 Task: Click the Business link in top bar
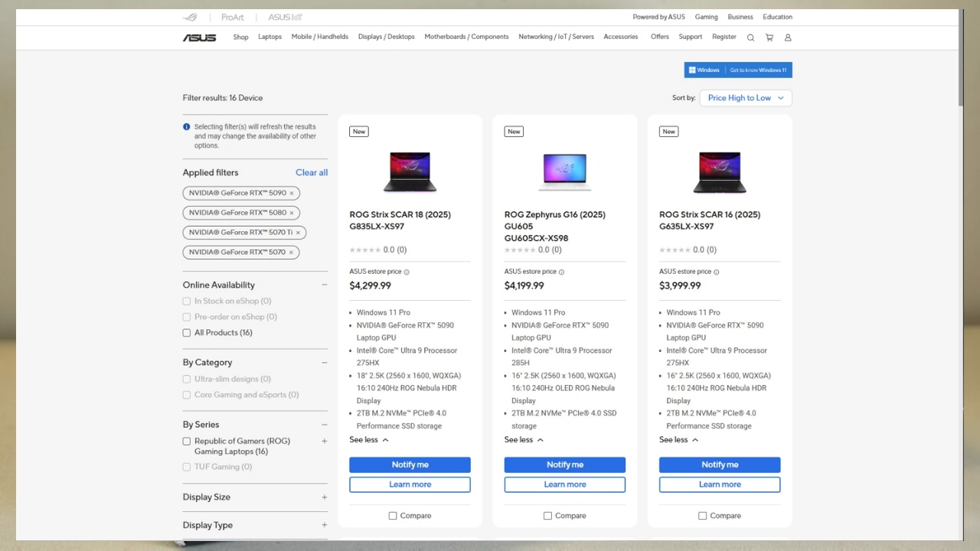[x=740, y=17]
